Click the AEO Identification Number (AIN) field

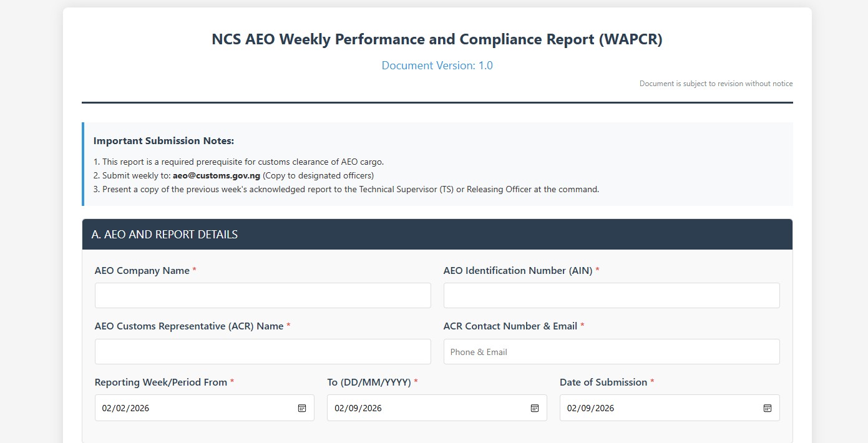click(x=611, y=295)
